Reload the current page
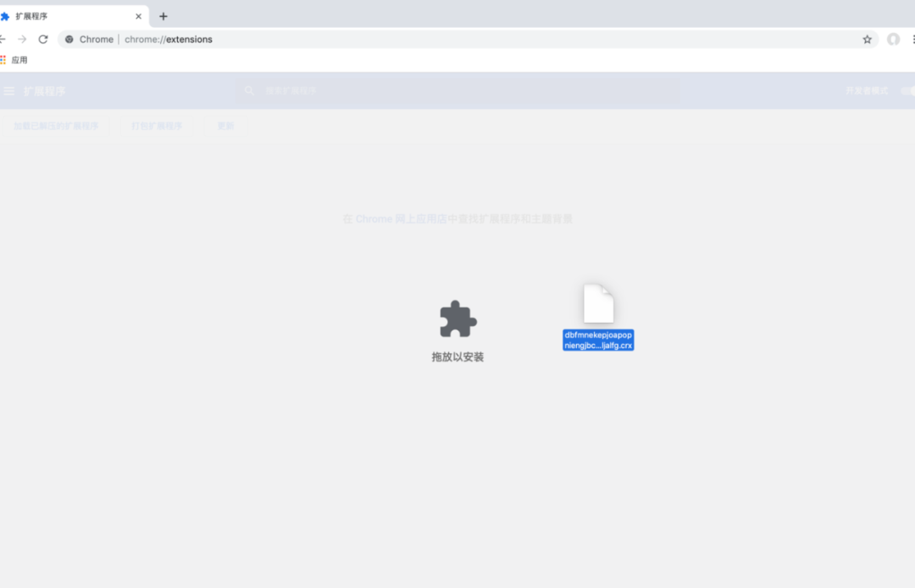Screen dimensions: 915x588 tap(42, 39)
